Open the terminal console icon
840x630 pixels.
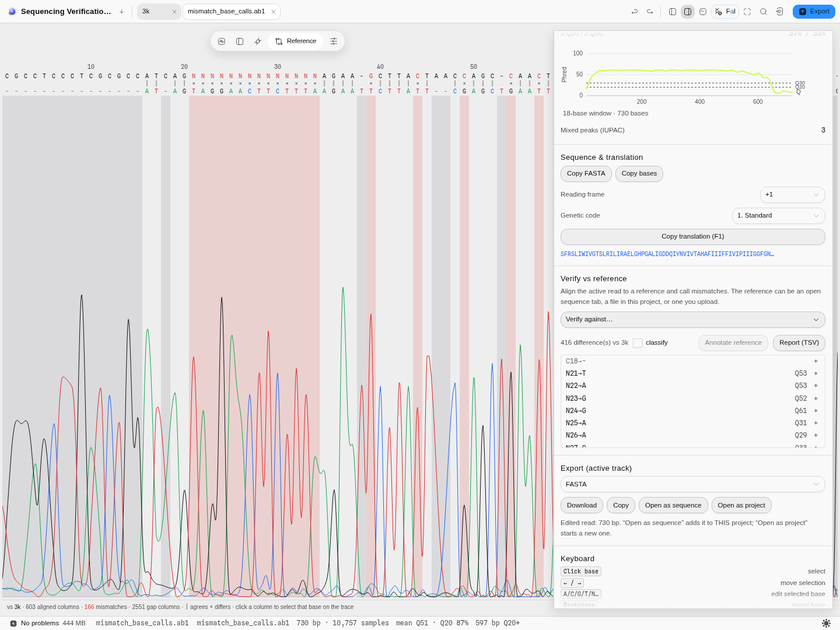click(x=703, y=12)
